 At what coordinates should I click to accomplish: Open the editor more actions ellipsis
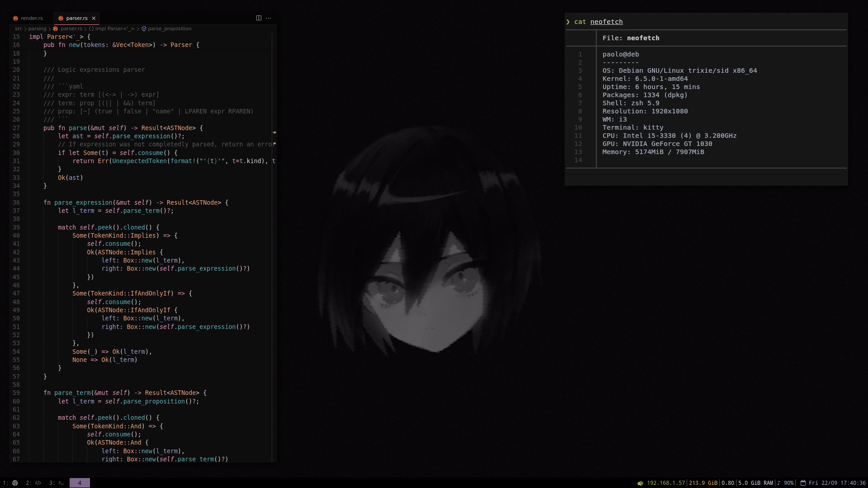pos(269,18)
